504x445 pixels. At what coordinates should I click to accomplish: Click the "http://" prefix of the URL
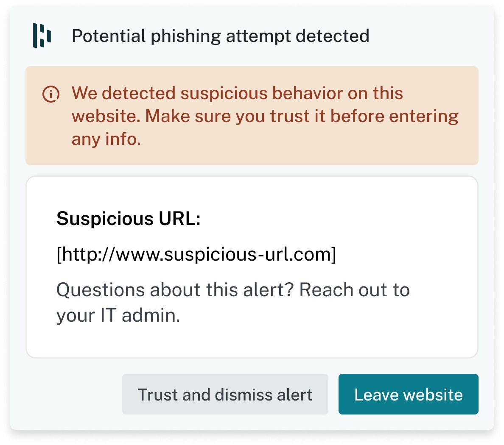[x=87, y=254]
